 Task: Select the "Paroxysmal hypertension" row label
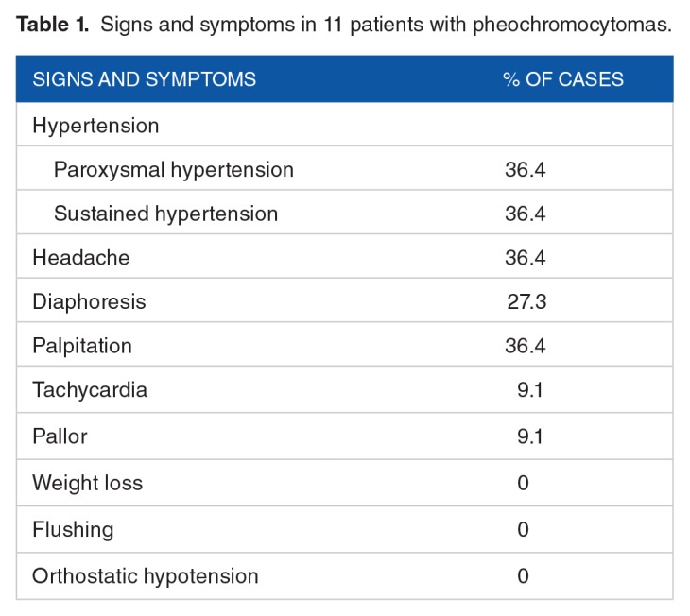click(174, 170)
